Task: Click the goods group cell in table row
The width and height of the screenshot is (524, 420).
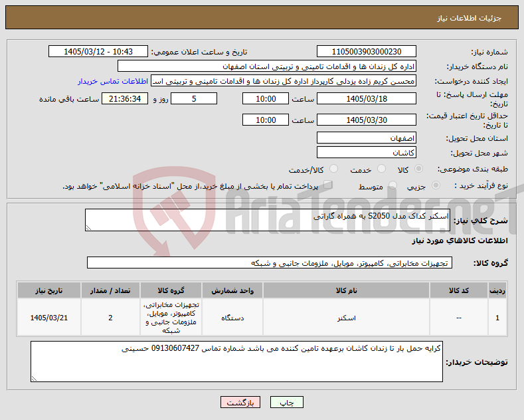Action: click(x=171, y=318)
